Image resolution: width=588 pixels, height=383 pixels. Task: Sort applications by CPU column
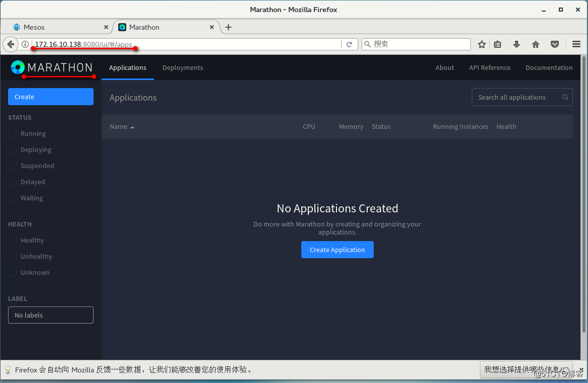click(x=309, y=126)
